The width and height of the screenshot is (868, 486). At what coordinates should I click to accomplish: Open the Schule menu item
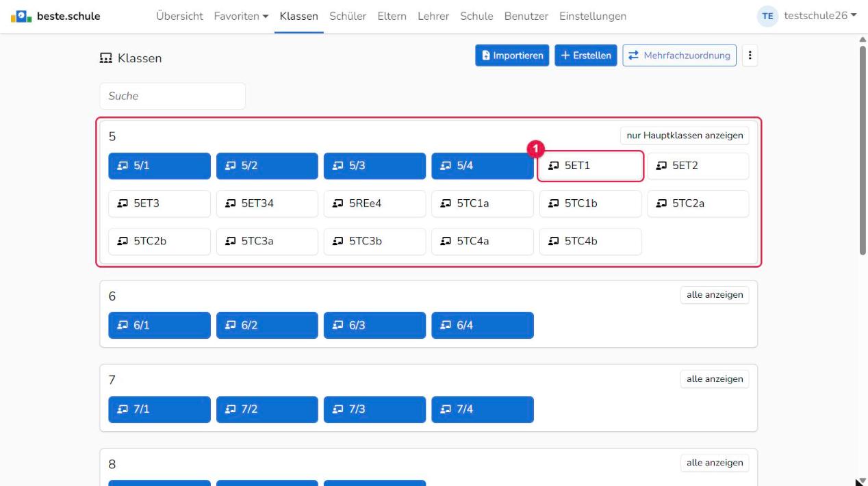point(476,16)
